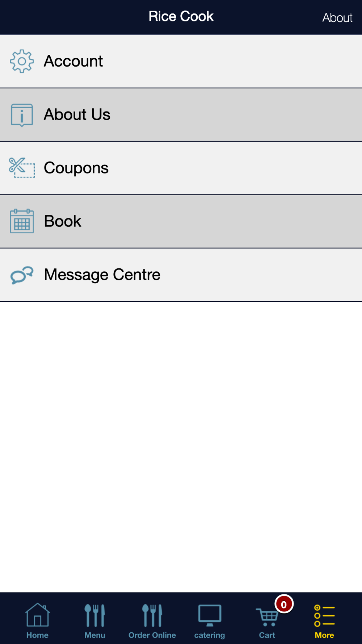Screen dimensions: 362x644
Task: Click the About link in header
Action: [x=337, y=18]
